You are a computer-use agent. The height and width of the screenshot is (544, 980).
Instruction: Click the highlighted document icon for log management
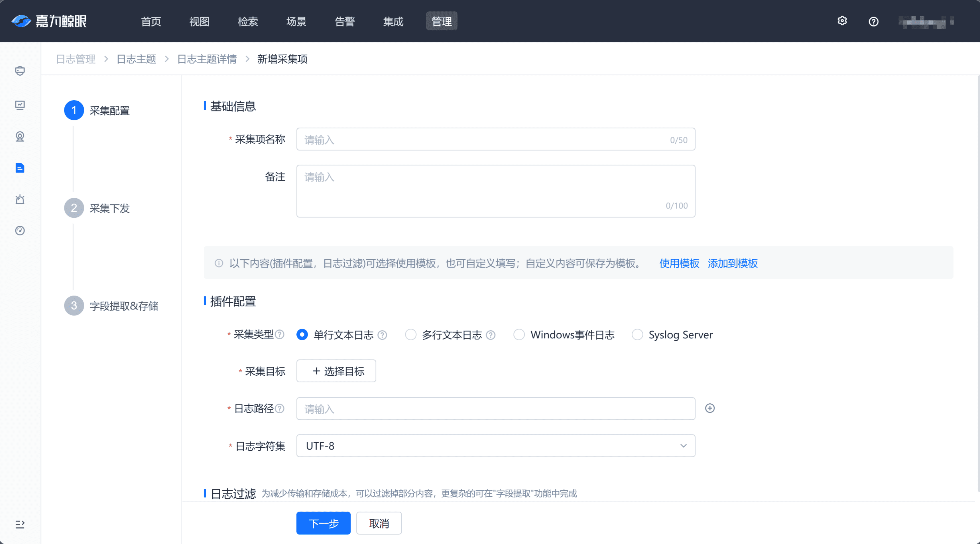click(x=19, y=168)
